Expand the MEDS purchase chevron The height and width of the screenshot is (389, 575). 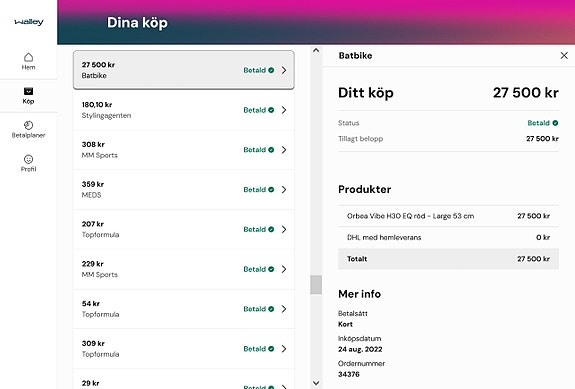[x=284, y=190]
